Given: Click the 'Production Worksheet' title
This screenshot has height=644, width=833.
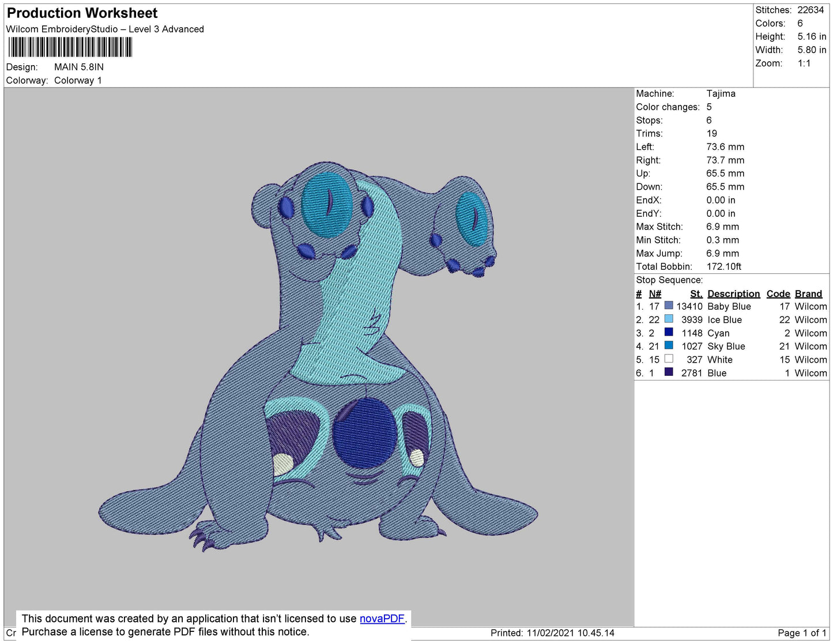Looking at the screenshot, I should point(82,13).
